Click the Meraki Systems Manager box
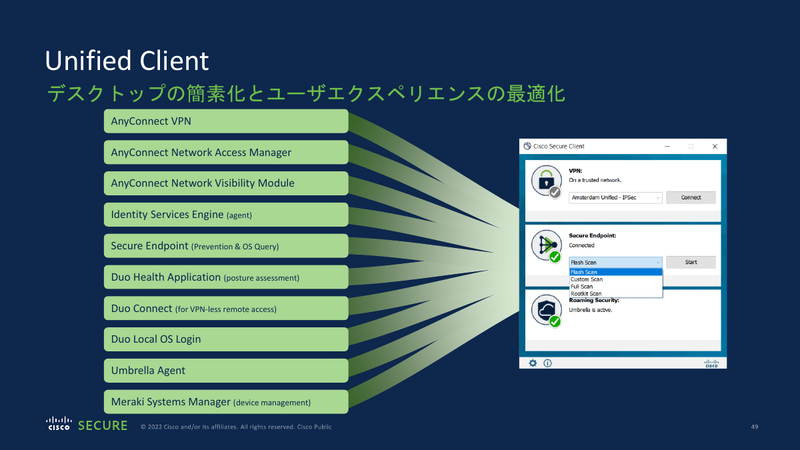 coord(226,402)
